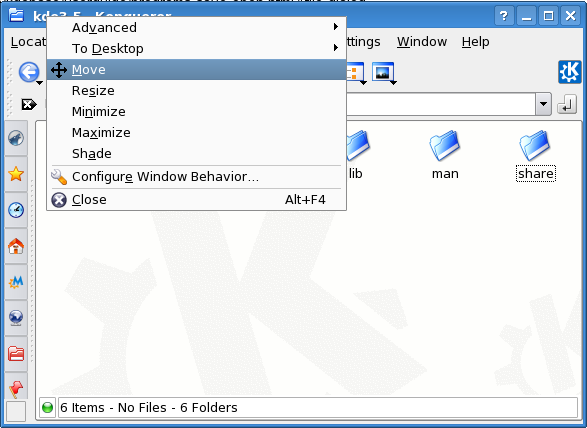
Task: Click the Back arrow toolbar button
Action: 29,72
